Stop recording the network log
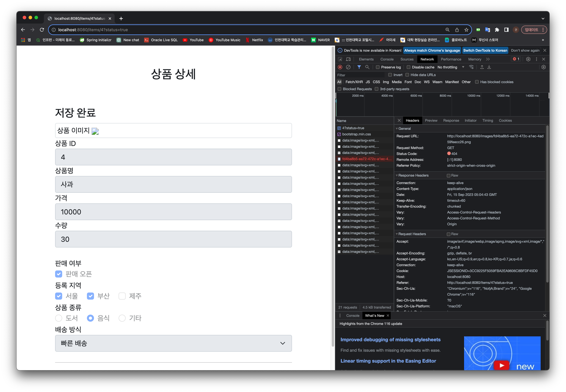The image size is (566, 392). (x=340, y=67)
